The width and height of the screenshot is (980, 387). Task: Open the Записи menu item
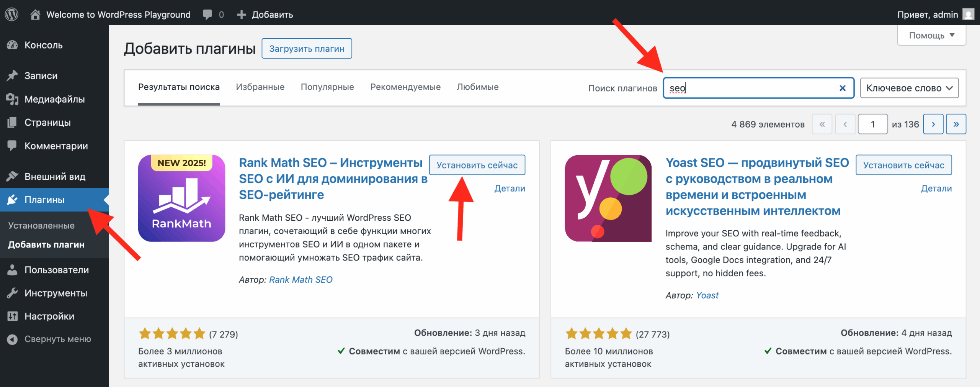coord(54,75)
